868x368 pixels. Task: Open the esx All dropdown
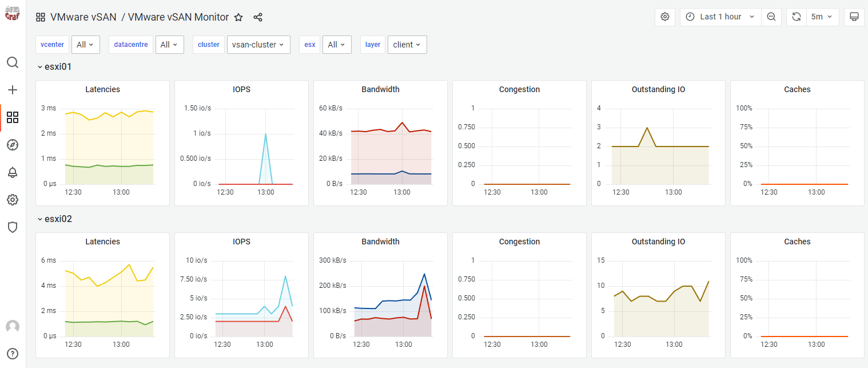[337, 45]
